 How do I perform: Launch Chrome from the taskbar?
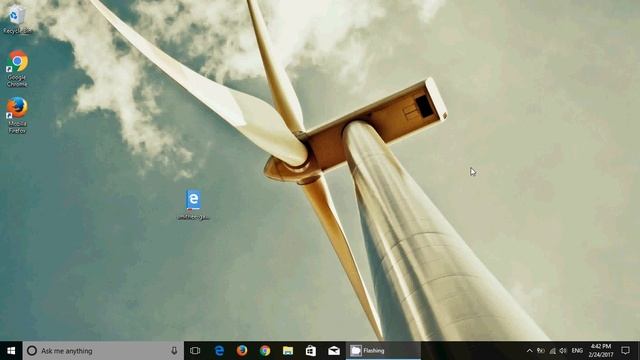265,351
